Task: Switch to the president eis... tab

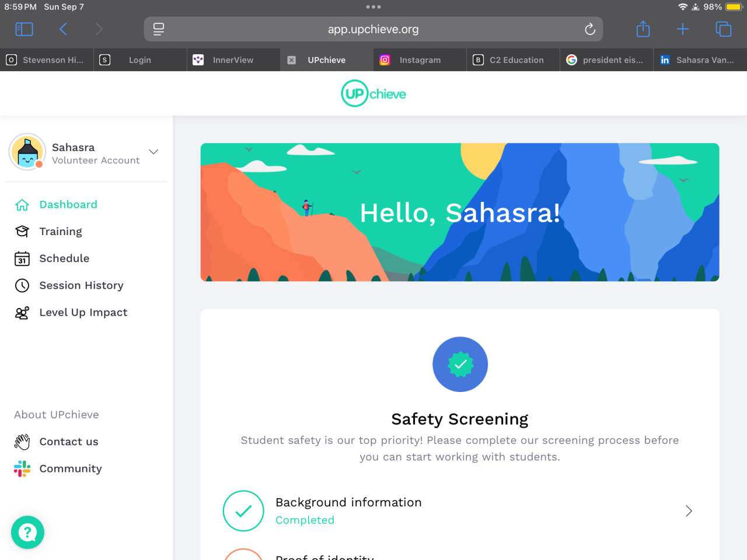Action: [x=607, y=60]
